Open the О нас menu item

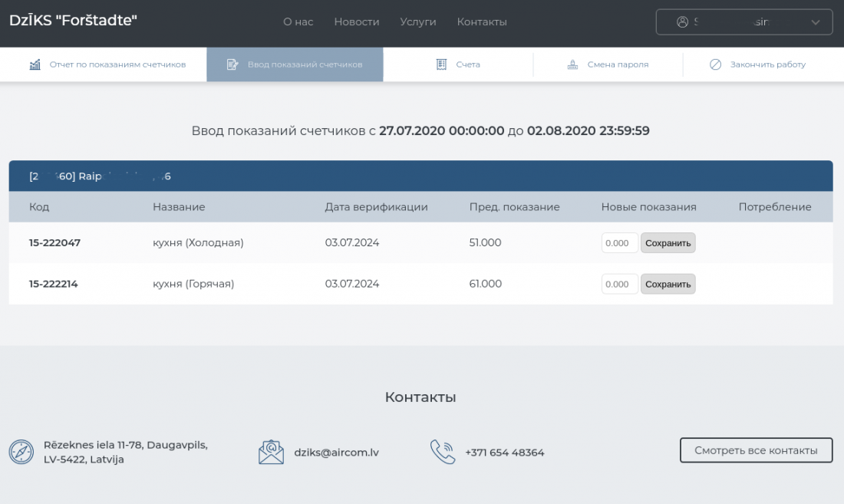tap(298, 22)
